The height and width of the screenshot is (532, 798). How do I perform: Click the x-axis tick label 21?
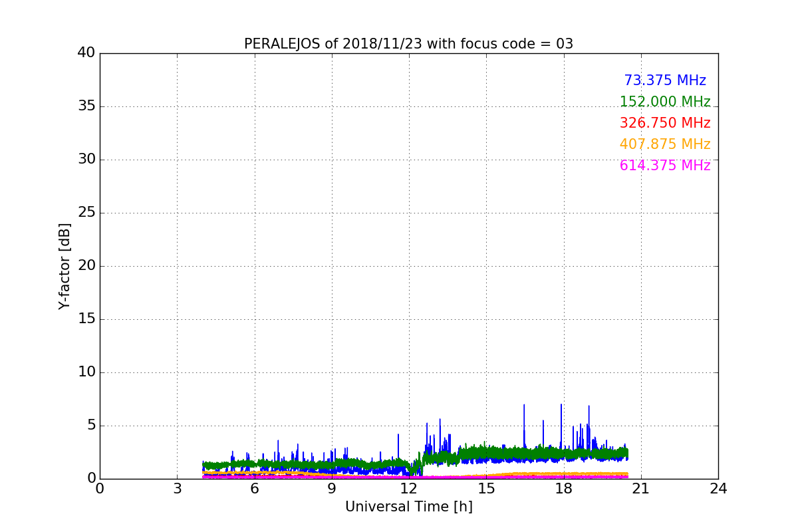coord(641,489)
